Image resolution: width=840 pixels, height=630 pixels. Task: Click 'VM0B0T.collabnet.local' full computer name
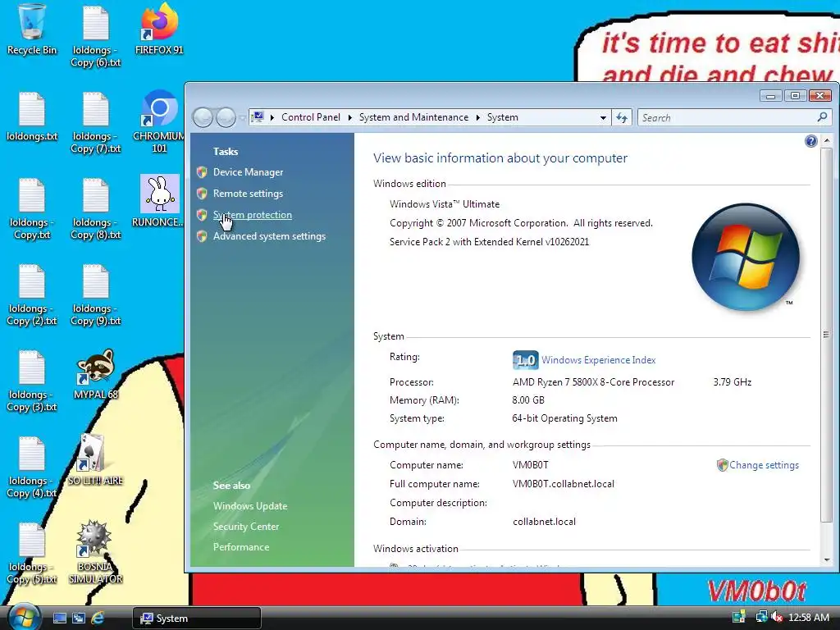(x=564, y=484)
